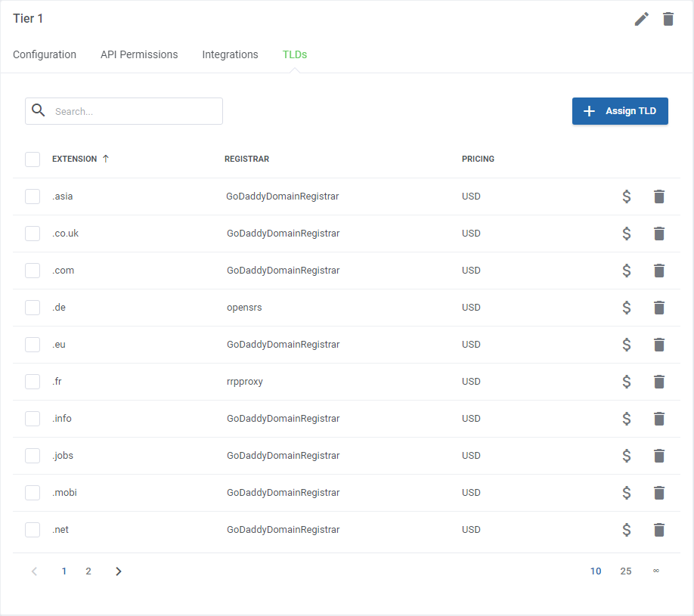Toggle the EXTENSION sort arrow
Viewport: 694px width, 616px height.
tap(105, 159)
